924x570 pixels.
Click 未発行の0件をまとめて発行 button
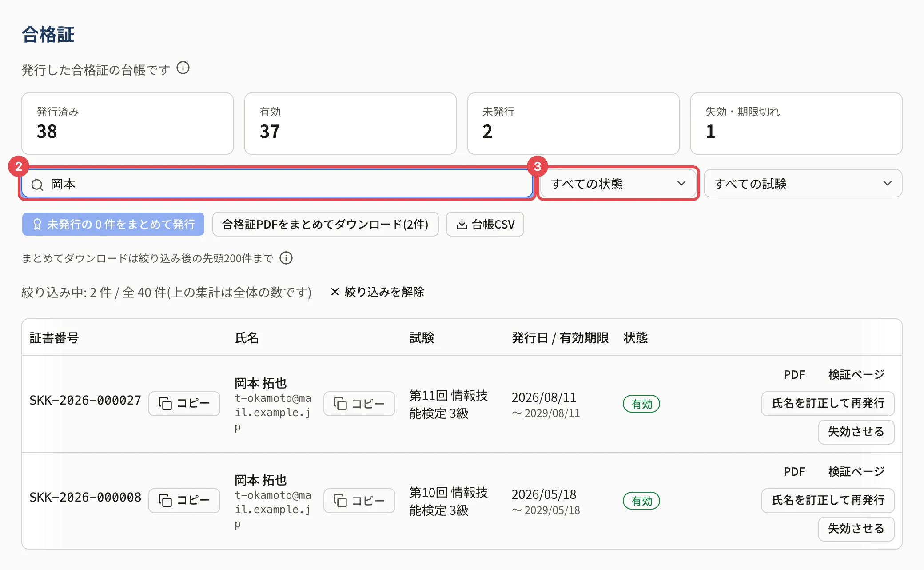click(x=113, y=224)
